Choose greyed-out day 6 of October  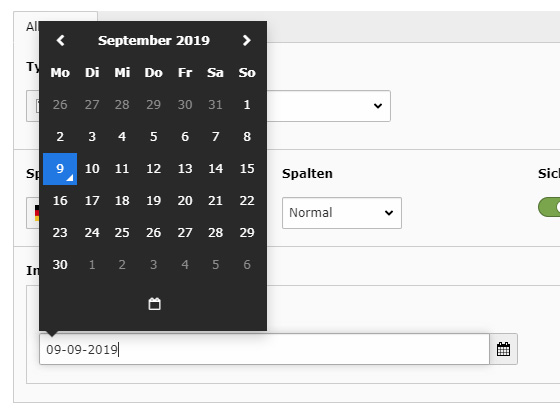[247, 265]
